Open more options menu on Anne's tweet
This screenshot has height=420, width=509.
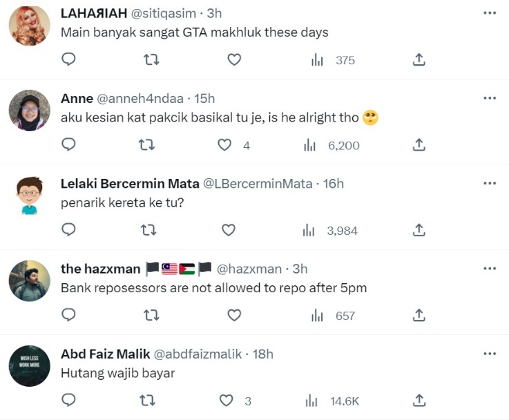coord(490,98)
